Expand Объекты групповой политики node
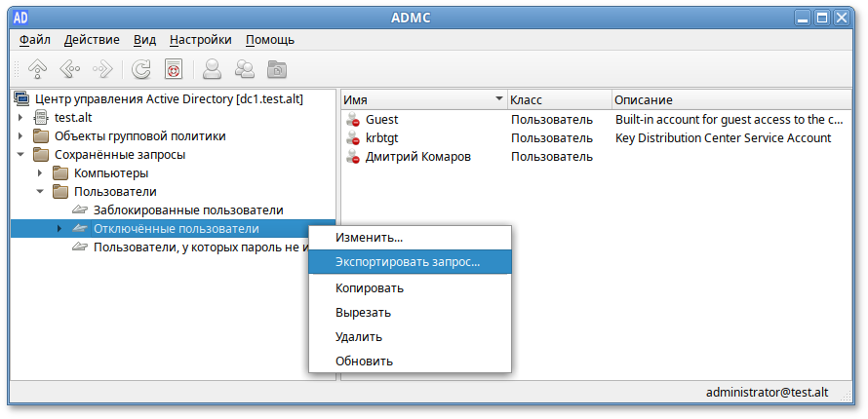Image resolution: width=868 pixels, height=419 pixels. (21, 136)
